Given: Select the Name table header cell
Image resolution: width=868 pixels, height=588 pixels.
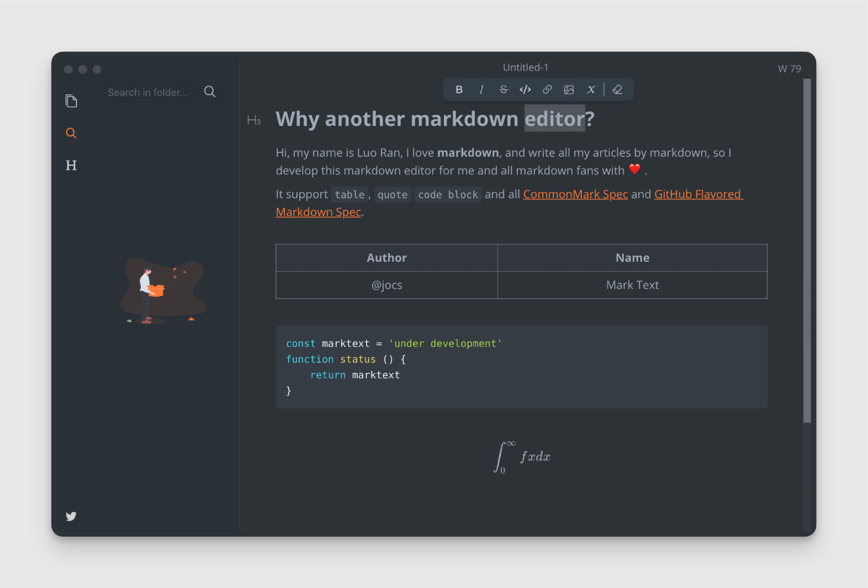Looking at the screenshot, I should click(632, 258).
